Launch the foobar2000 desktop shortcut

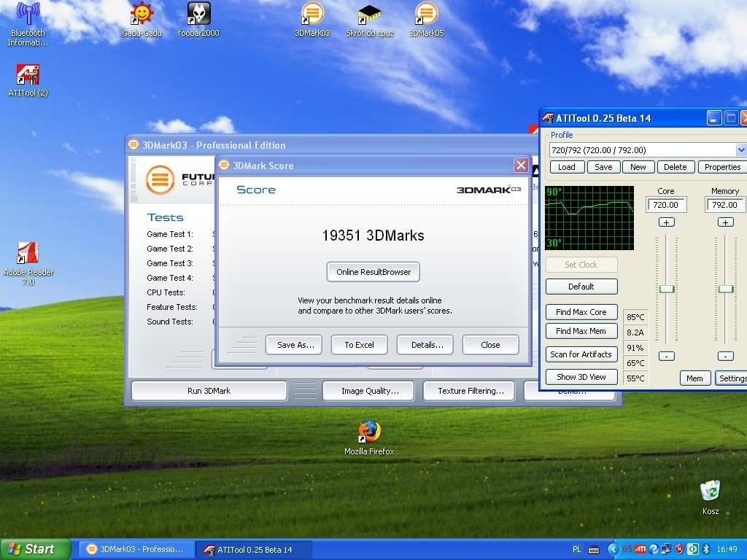pos(198,20)
